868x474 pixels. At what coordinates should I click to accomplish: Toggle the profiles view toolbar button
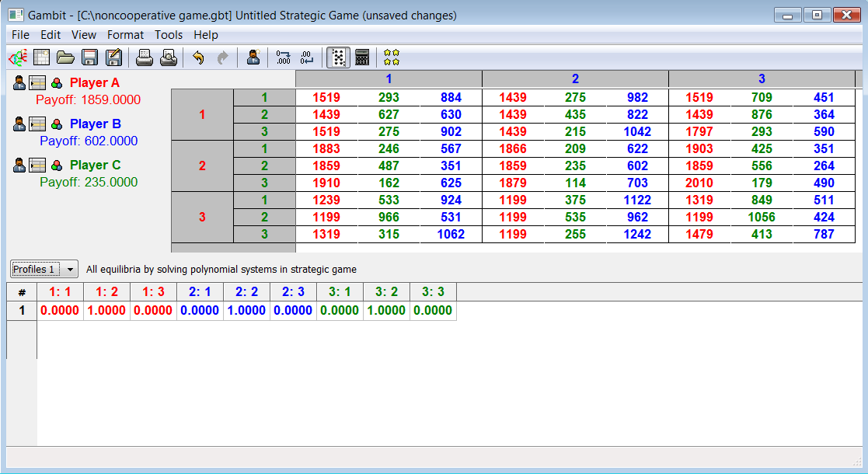click(x=338, y=58)
